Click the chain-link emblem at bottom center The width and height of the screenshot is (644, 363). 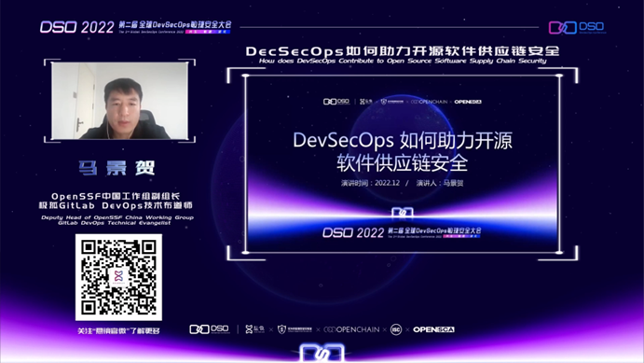pyautogui.click(x=322, y=353)
